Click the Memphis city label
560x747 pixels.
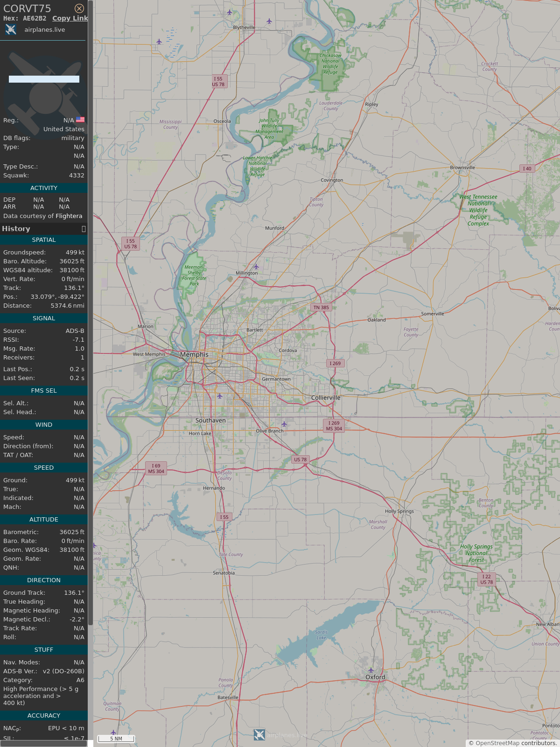(x=195, y=354)
